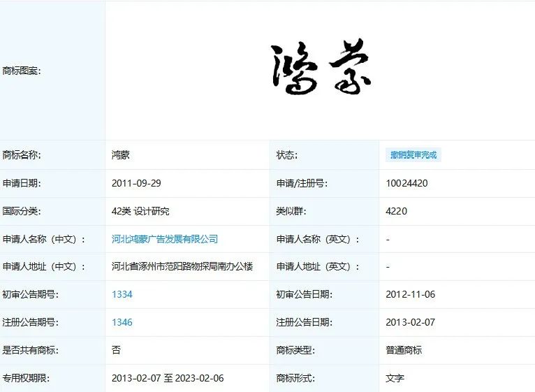Click the 国际分类 label

(x=22, y=211)
